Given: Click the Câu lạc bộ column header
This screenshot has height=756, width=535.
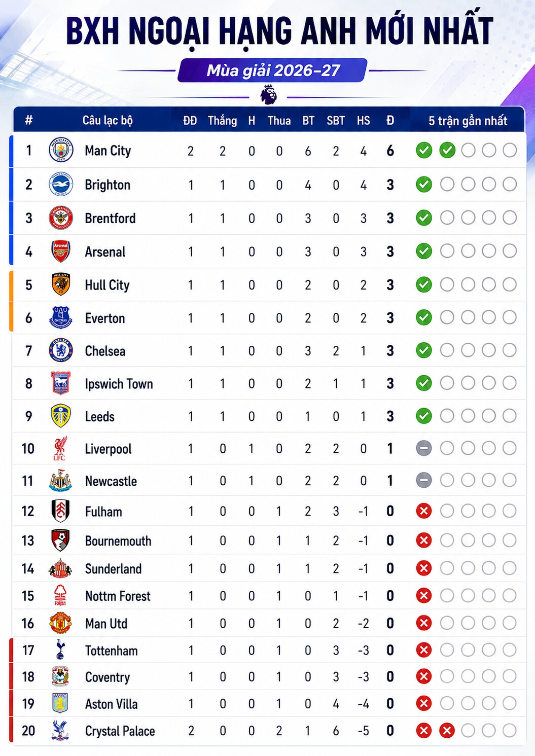Looking at the screenshot, I should click(108, 120).
